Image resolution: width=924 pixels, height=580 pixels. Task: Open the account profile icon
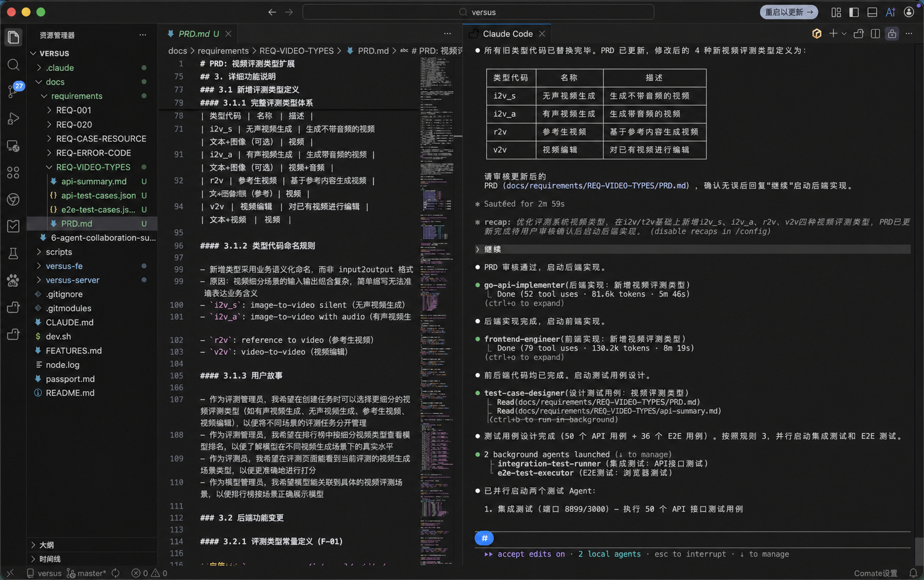pyautogui.click(x=909, y=12)
